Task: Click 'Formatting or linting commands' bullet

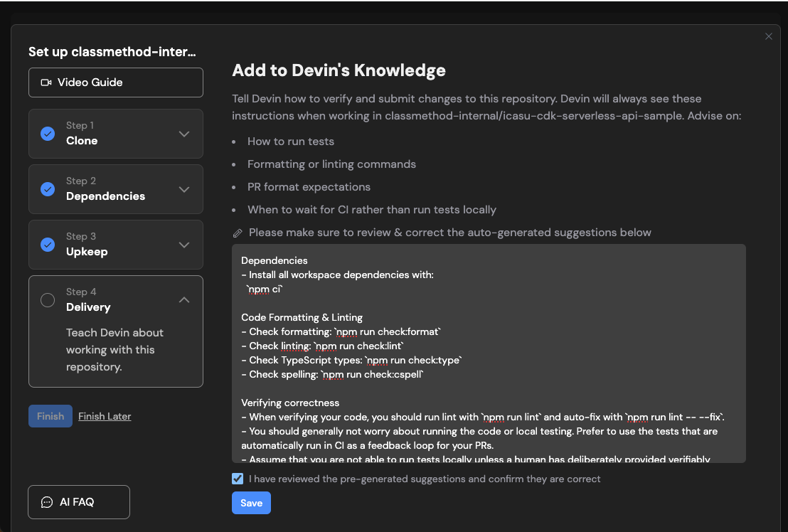Action: (331, 164)
